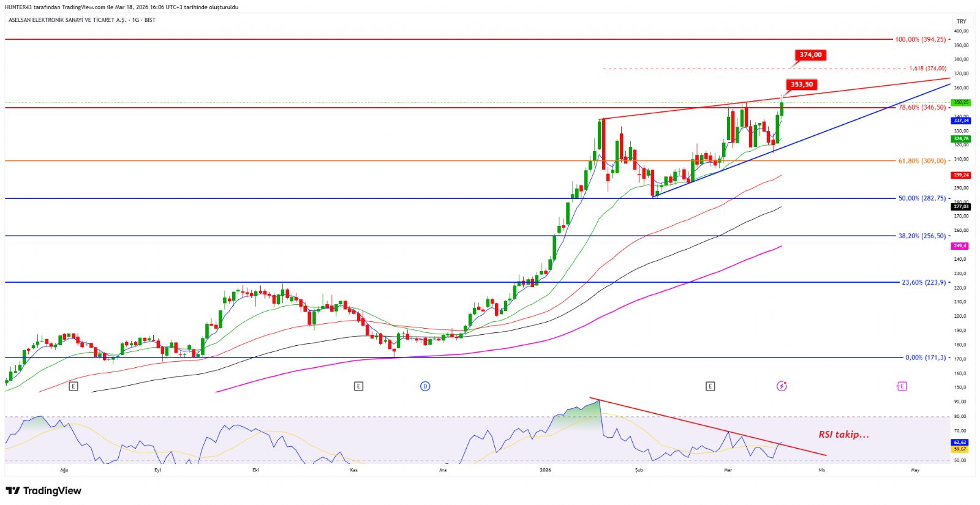980x505 pixels.
Task: Open the earnings E marker near November
Action: (x=358, y=386)
